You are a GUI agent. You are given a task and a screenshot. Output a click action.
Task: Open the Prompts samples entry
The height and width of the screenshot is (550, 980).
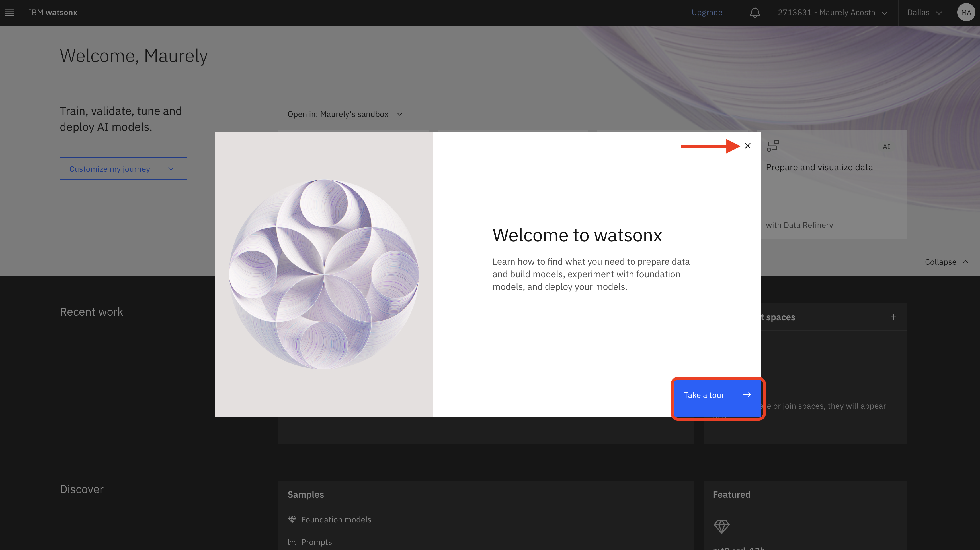point(316,542)
